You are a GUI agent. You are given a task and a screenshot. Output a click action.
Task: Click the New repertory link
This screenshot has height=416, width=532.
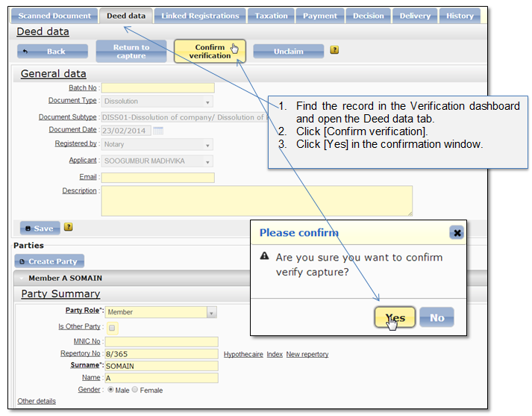point(307,354)
